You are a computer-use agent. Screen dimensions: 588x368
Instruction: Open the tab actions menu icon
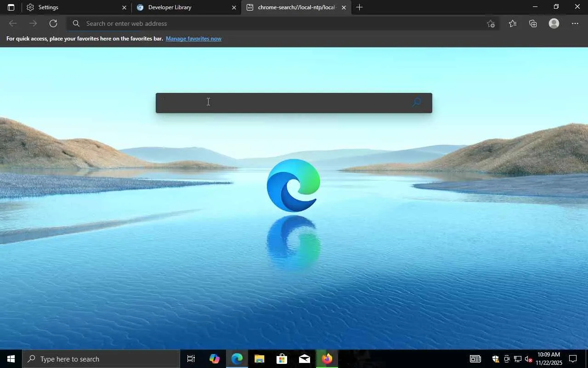pos(11,7)
